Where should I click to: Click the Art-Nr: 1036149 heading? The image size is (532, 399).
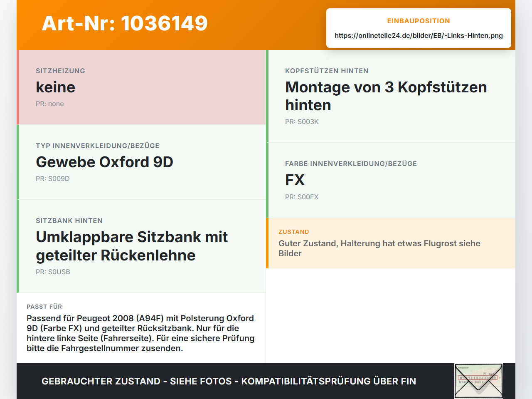(x=125, y=23)
